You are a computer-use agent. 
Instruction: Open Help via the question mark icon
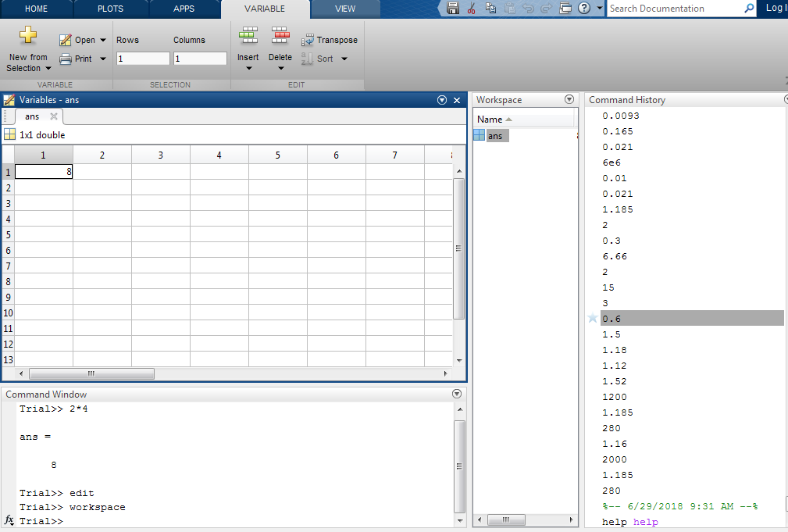point(583,8)
